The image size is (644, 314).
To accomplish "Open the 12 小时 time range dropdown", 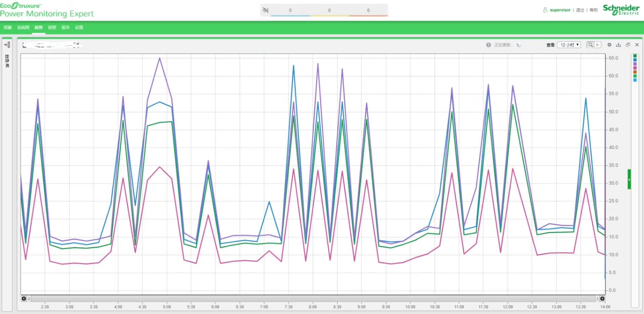I will pyautogui.click(x=569, y=45).
